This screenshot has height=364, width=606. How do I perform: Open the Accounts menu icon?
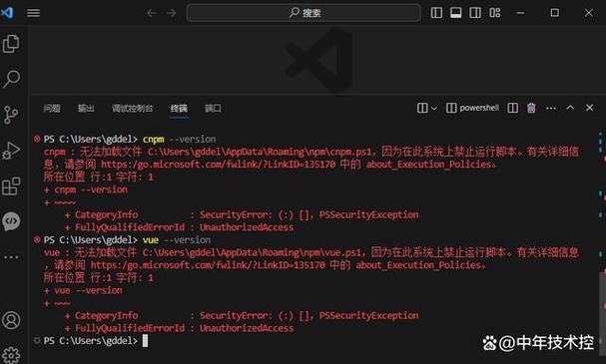(x=11, y=320)
